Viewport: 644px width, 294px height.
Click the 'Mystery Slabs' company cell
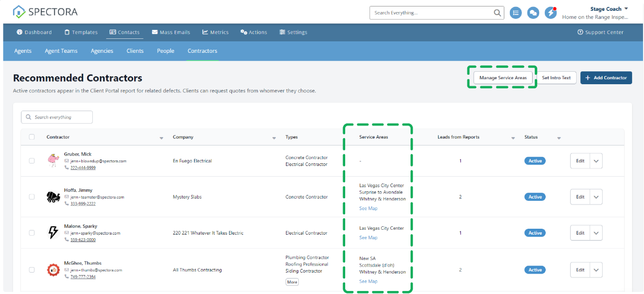click(188, 197)
